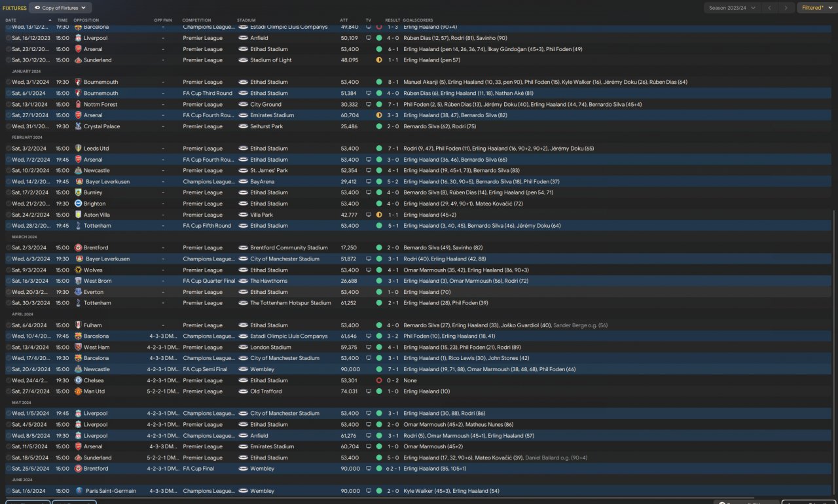Open the Crystal Palace opposition link
The width and height of the screenshot is (838, 504).
(x=102, y=126)
